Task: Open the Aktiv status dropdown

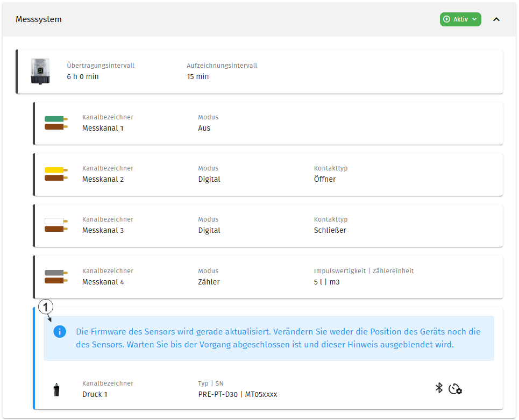Action: coord(460,19)
